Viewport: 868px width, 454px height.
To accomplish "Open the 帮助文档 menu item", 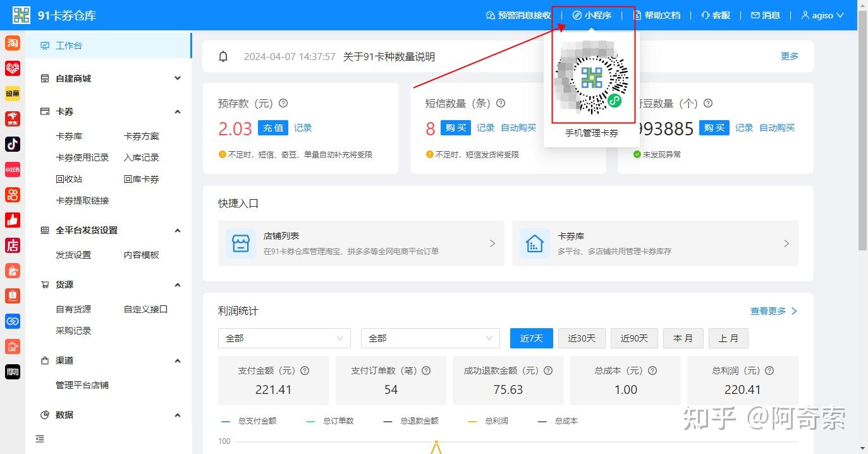I will pos(657,15).
